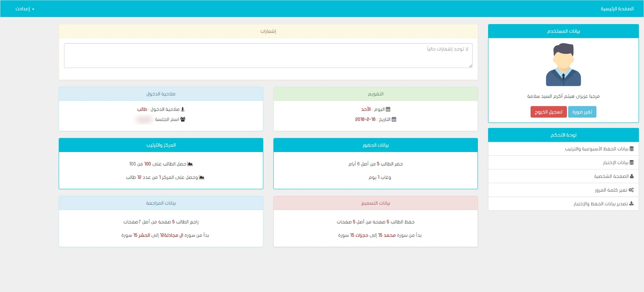
Task: Click the calendar icon next to اليوم
Action: tap(388, 109)
